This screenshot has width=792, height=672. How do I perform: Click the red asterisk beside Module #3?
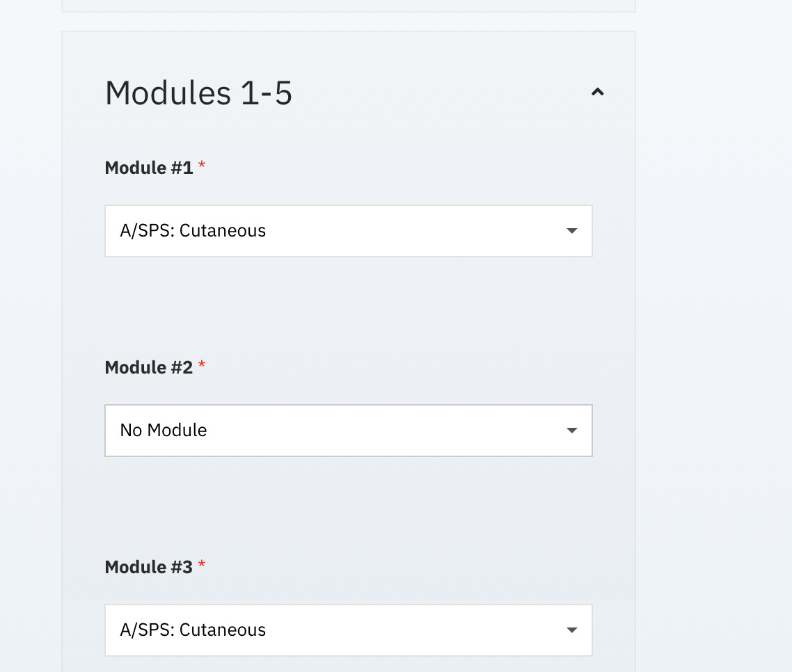202,563
